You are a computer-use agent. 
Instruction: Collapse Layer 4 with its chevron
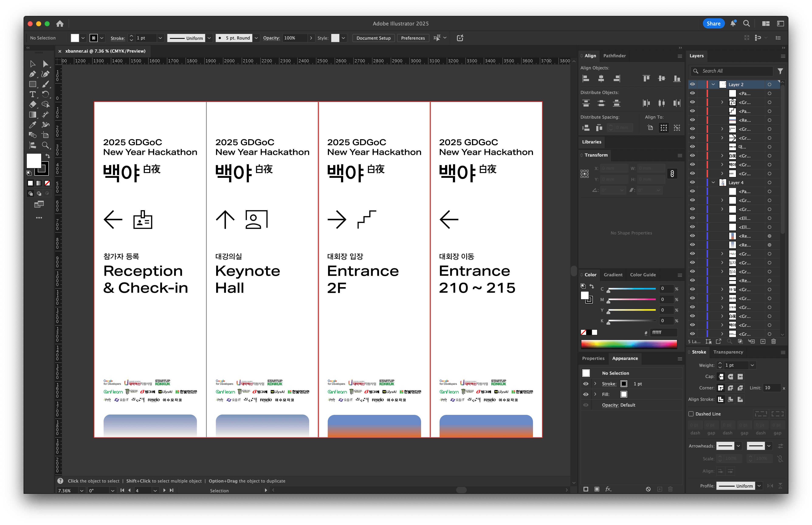click(x=713, y=182)
